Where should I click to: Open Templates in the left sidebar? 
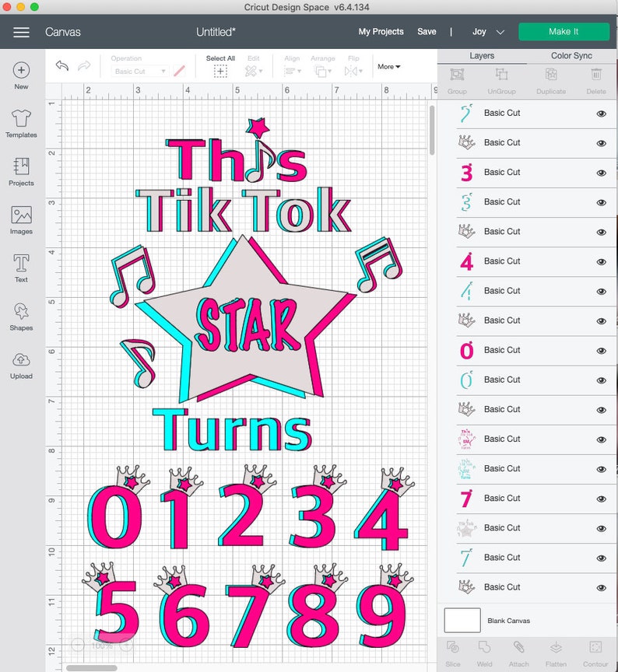click(21, 124)
